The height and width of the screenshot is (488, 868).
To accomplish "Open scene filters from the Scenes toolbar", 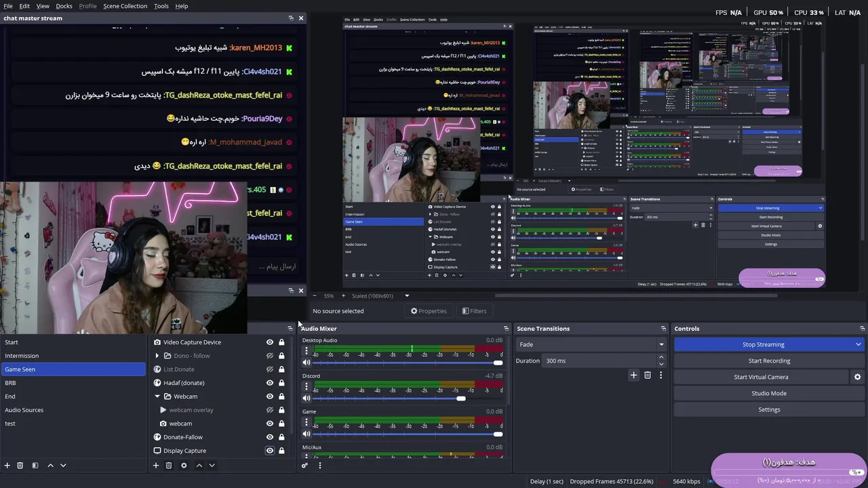I will (x=35, y=466).
